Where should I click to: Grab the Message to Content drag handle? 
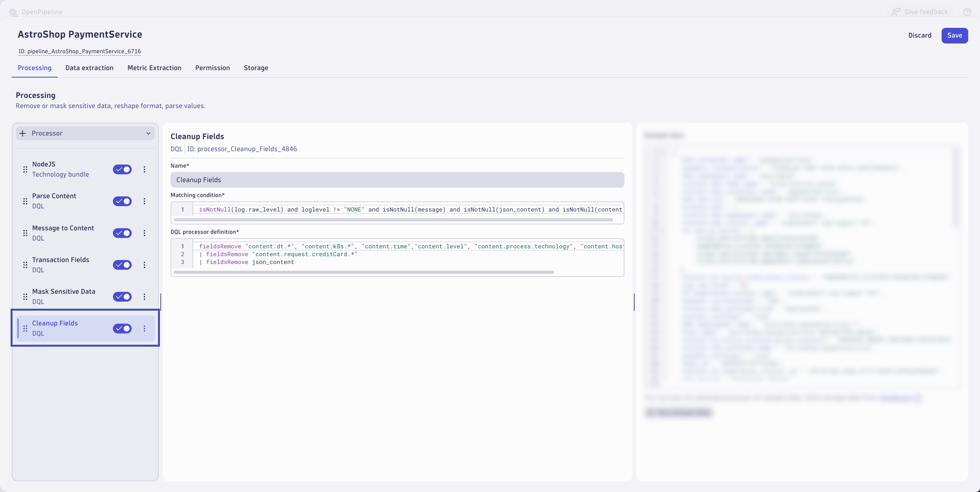coord(25,233)
